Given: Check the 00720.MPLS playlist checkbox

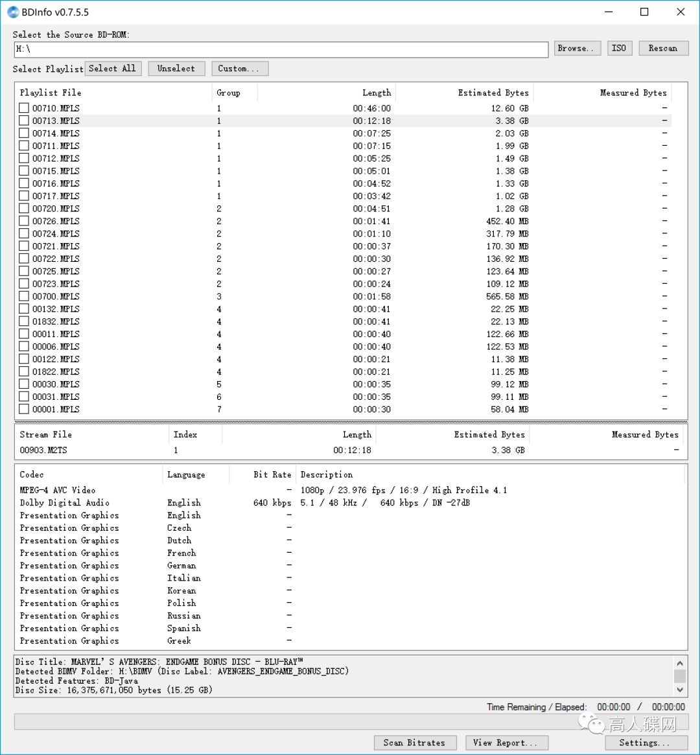Looking at the screenshot, I should 23,208.
